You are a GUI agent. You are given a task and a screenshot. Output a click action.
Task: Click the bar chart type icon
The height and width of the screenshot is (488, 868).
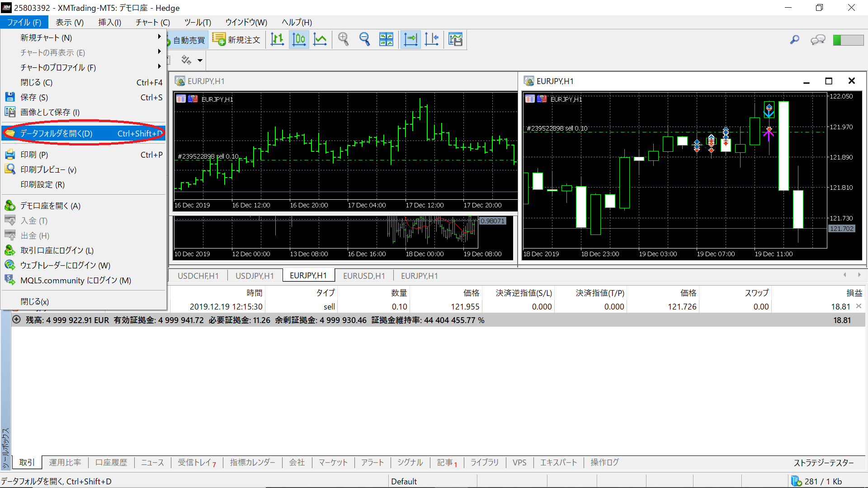(x=277, y=40)
